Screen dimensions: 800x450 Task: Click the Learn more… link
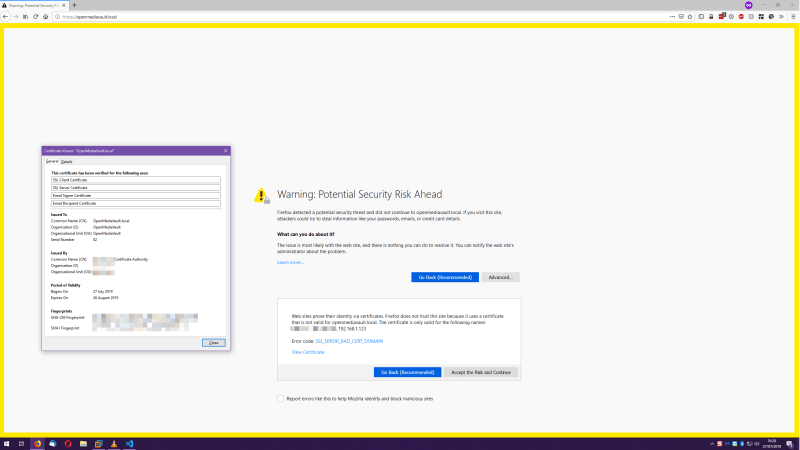click(x=290, y=262)
